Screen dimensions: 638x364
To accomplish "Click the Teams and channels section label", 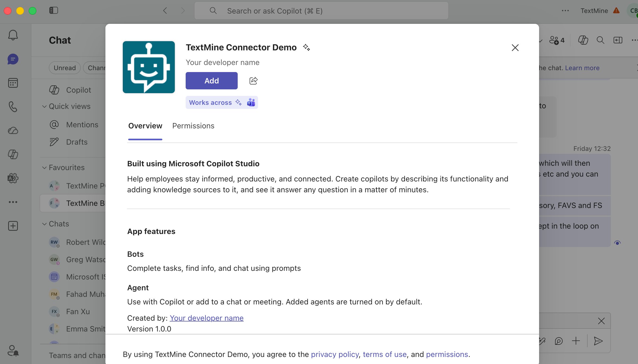I will tap(77, 355).
